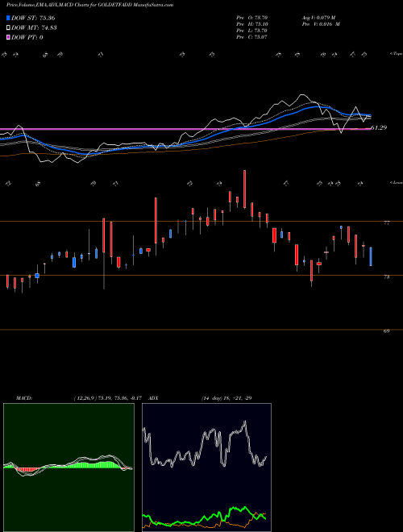Click the tallest red candlestick at the price peak

coord(244,189)
